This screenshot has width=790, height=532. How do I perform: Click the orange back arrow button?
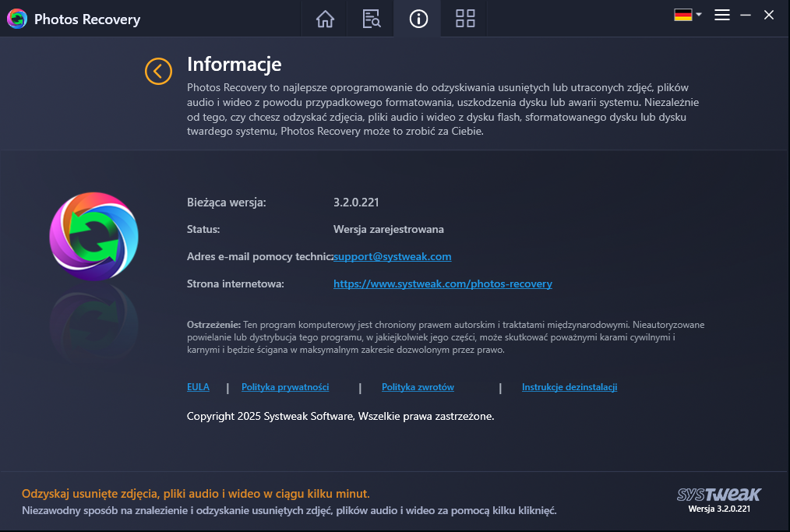158,71
